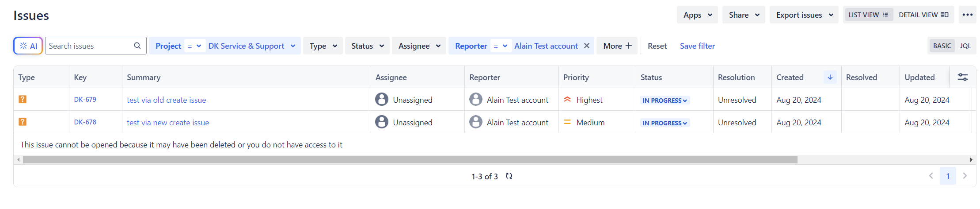Select page 1 in pagination

coord(948,176)
